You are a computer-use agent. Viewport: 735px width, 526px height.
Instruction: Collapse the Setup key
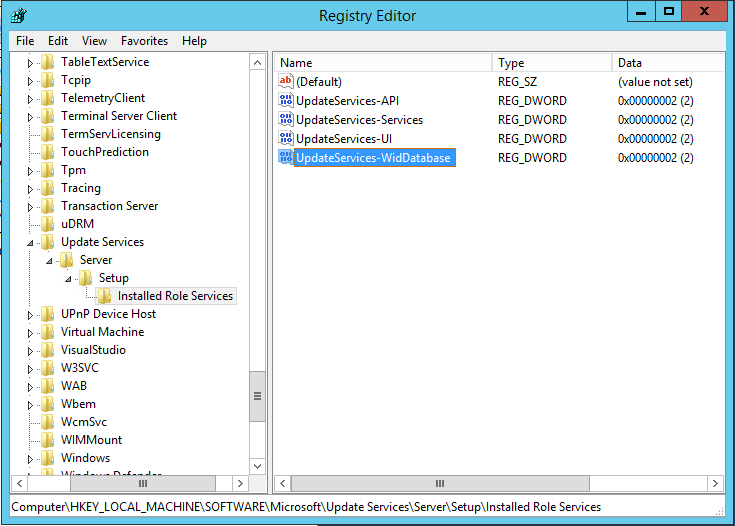click(x=68, y=279)
